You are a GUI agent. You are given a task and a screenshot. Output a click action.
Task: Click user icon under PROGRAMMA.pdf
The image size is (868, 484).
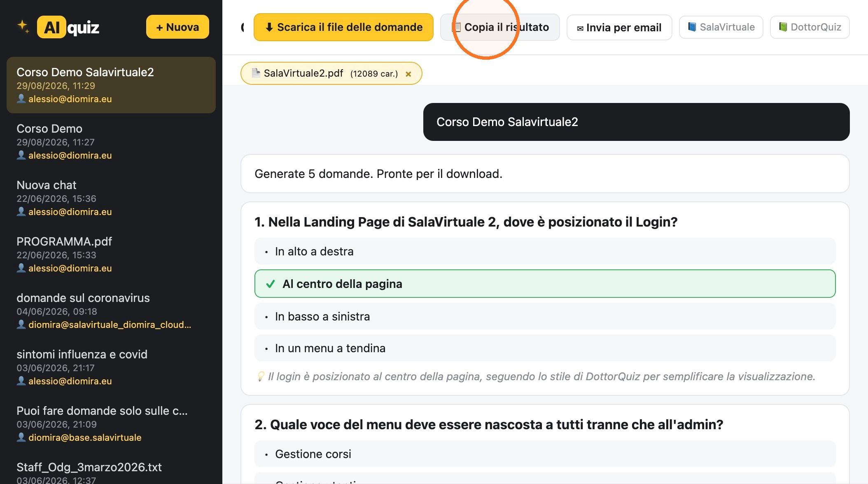coord(21,268)
